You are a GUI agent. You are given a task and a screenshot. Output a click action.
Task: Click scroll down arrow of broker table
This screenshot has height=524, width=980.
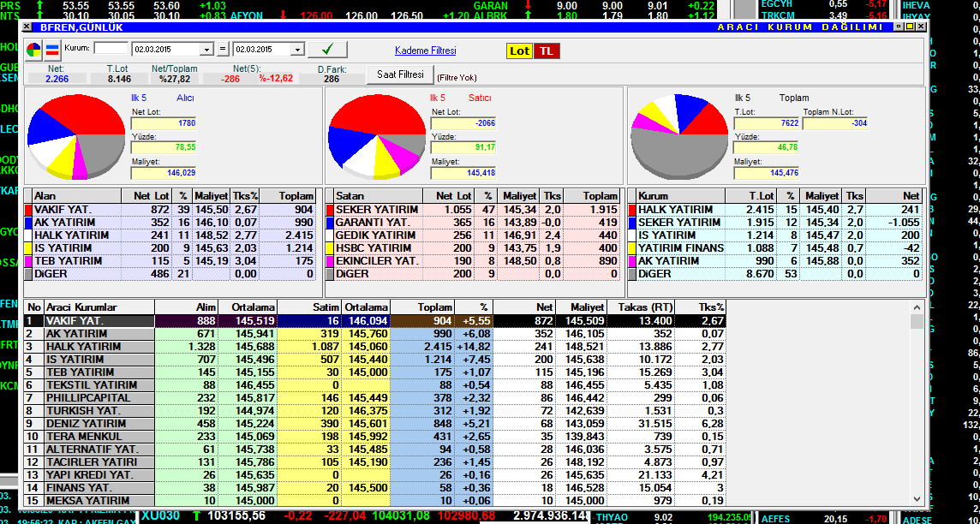click(x=917, y=499)
